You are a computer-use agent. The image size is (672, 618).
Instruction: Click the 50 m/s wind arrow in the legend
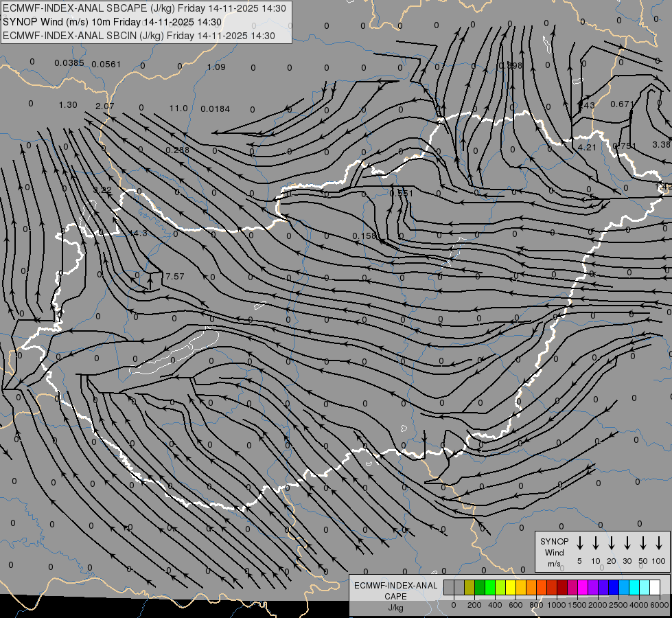click(643, 543)
